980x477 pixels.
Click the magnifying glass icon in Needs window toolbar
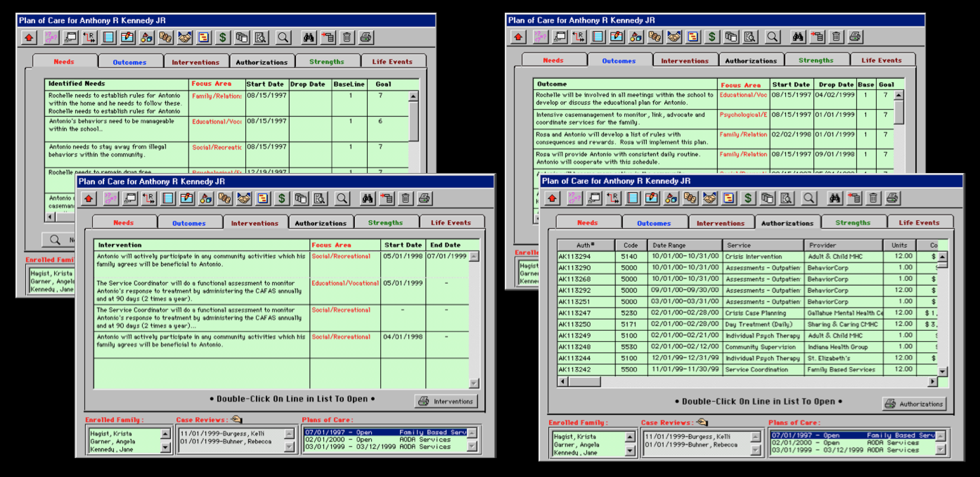click(x=283, y=37)
